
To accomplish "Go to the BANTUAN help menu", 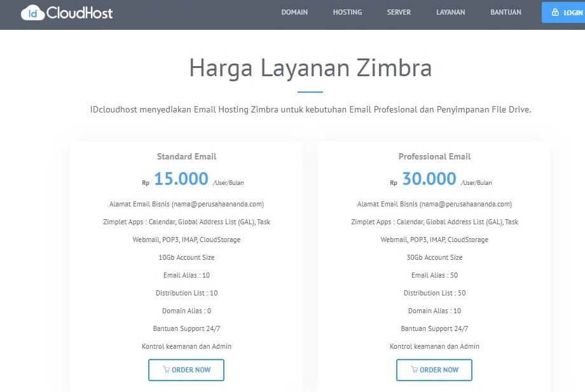I will (506, 12).
